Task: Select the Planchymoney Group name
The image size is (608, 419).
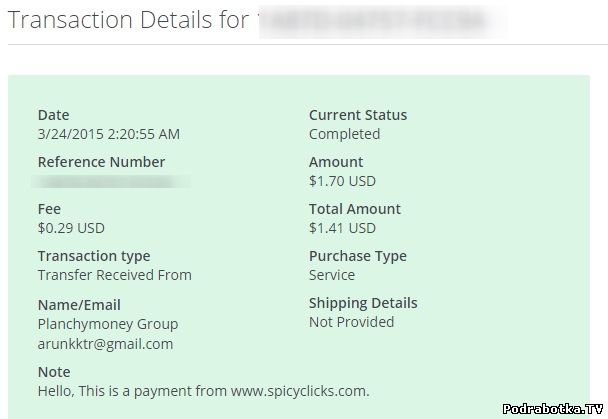Action: (108, 324)
